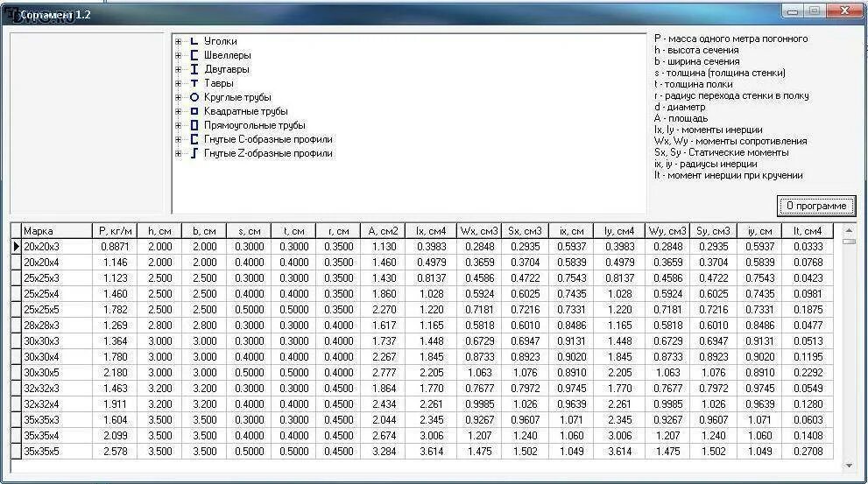The width and height of the screenshot is (868, 484).
Task: Click the h, см column header
Action: [159, 231]
